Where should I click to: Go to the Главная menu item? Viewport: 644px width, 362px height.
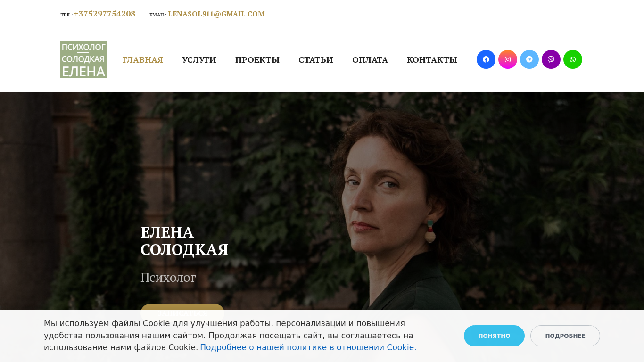click(143, 60)
